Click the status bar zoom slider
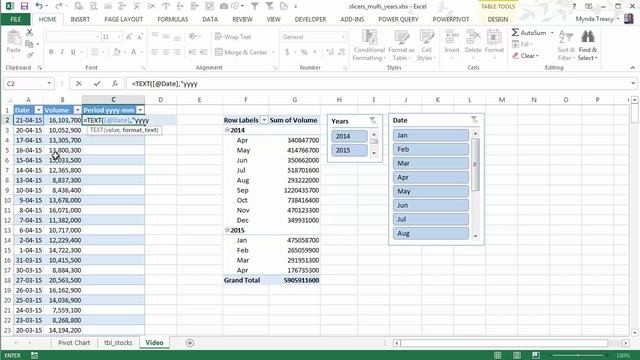 578,356
